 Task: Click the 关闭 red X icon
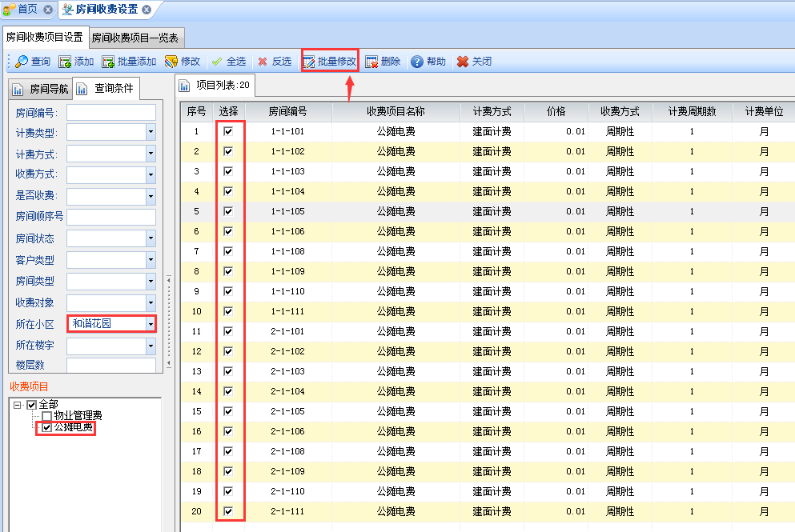(463, 62)
